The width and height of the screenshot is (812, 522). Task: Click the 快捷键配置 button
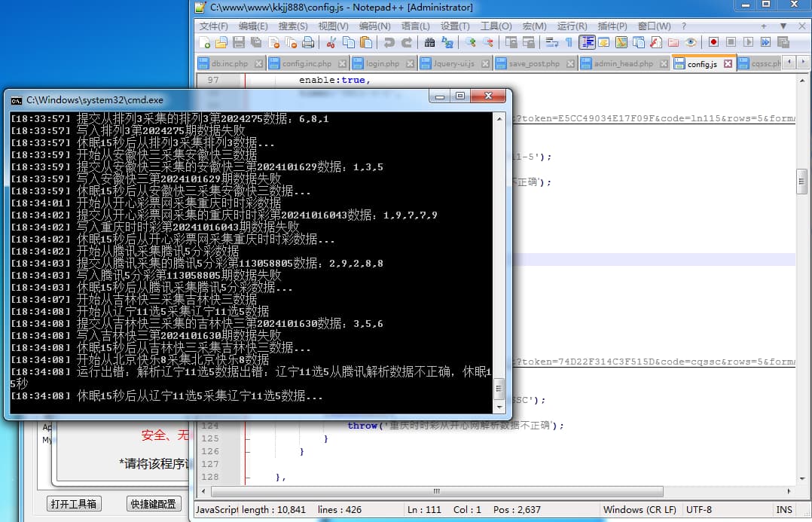pyautogui.click(x=153, y=504)
